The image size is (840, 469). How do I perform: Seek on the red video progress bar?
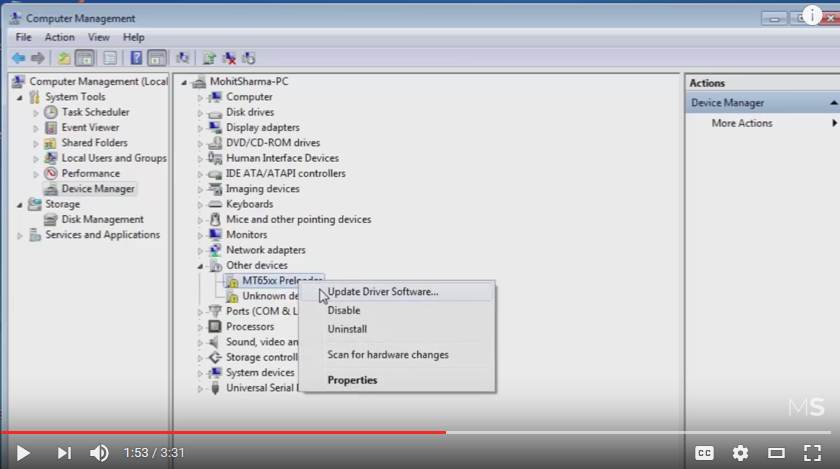[x=223, y=432]
